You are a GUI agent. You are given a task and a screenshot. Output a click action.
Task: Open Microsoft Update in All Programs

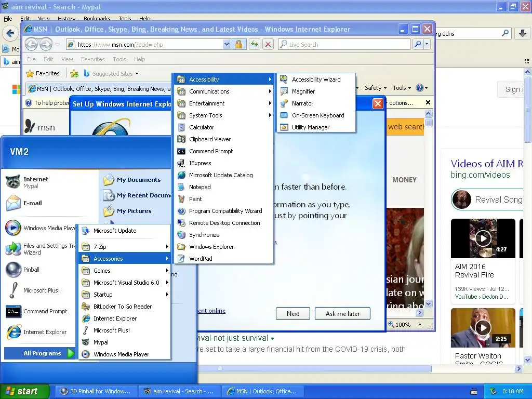(125, 231)
